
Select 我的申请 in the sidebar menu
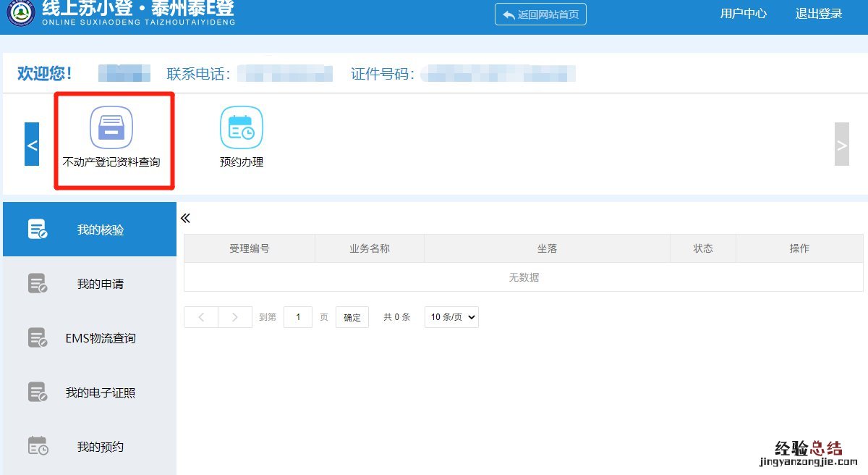pyautogui.click(x=100, y=284)
